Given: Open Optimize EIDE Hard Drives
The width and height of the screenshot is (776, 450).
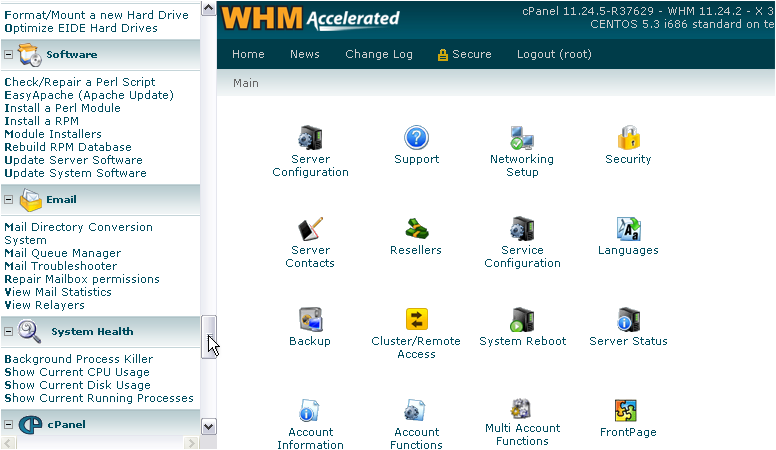Looking at the screenshot, I should click(81, 28).
